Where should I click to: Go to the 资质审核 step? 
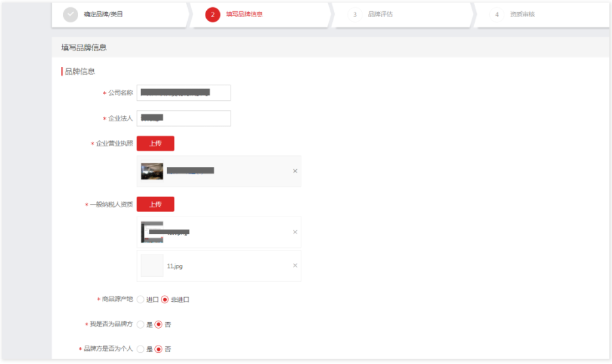pyautogui.click(x=522, y=14)
